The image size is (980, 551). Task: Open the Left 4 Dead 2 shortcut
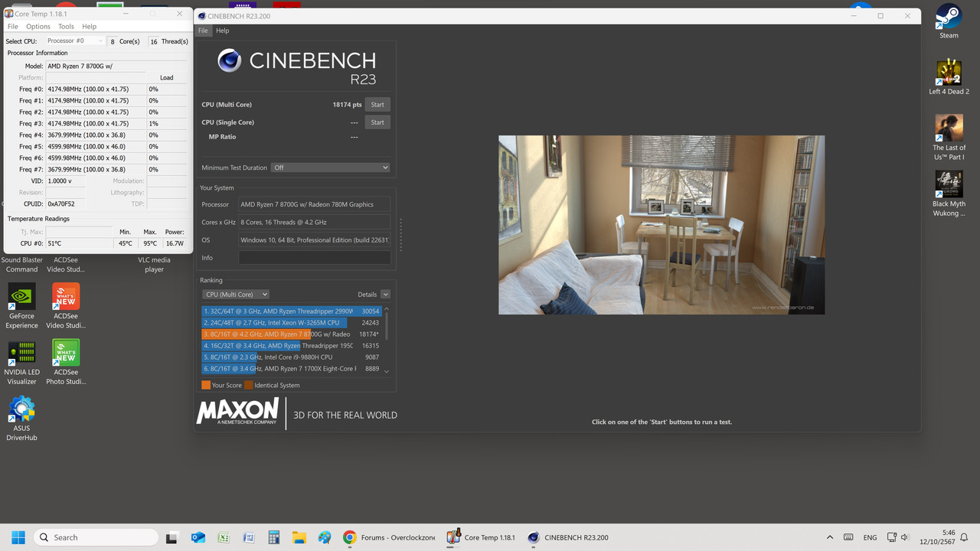[949, 77]
